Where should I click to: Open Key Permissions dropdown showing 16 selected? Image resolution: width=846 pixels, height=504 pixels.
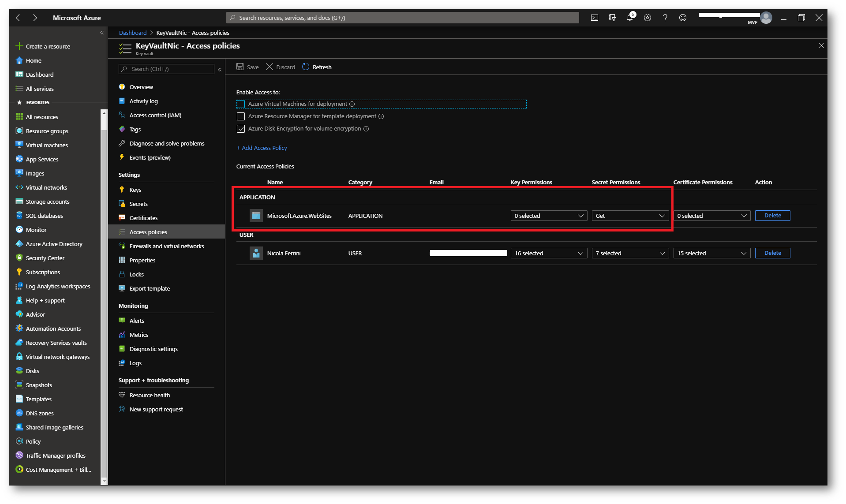tap(549, 253)
